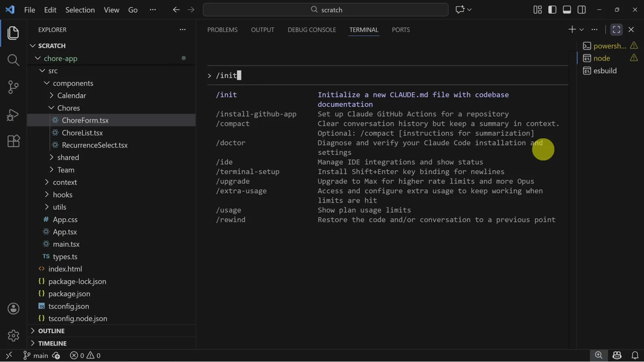Open the Run and Debug view icon
This screenshot has height=362, width=644.
click(13, 114)
